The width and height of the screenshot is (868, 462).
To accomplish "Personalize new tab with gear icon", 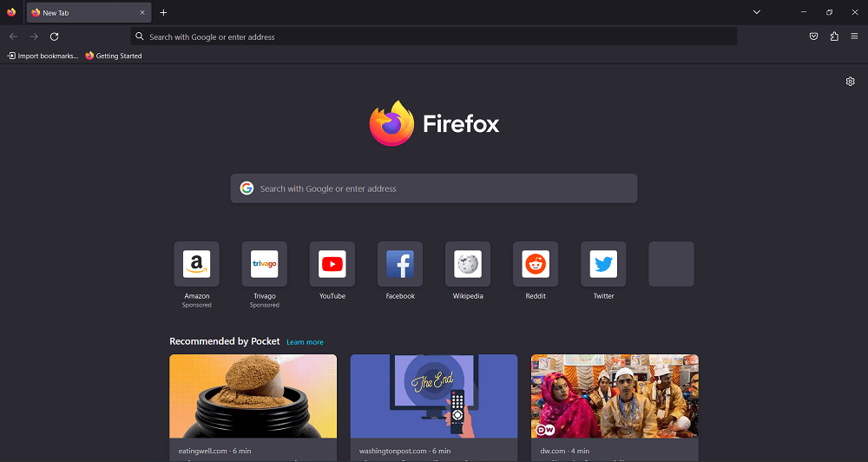I will 851,82.
